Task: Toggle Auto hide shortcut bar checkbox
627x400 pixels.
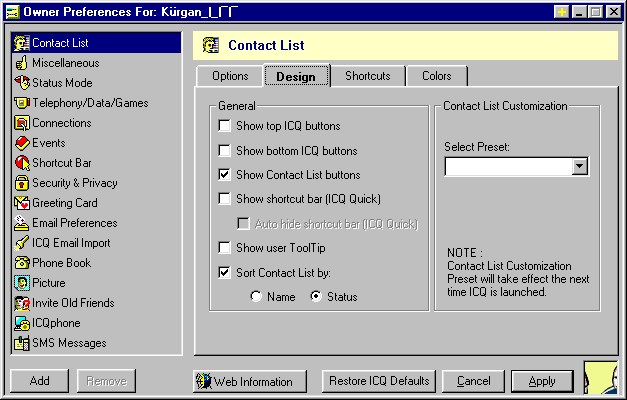Action: 243,223
